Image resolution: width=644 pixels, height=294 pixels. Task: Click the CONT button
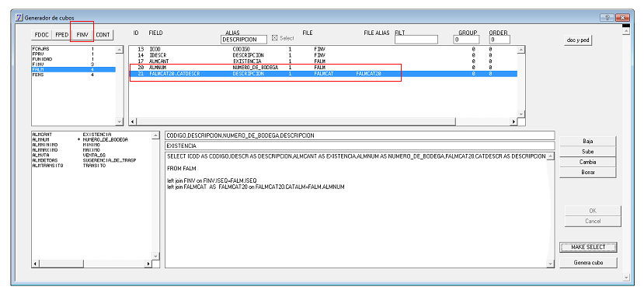(x=103, y=35)
